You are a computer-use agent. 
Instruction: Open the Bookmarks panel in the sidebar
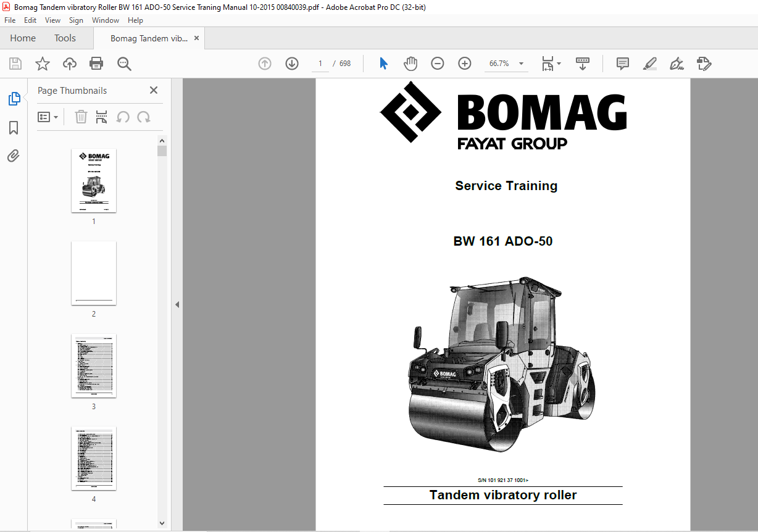tap(14, 128)
